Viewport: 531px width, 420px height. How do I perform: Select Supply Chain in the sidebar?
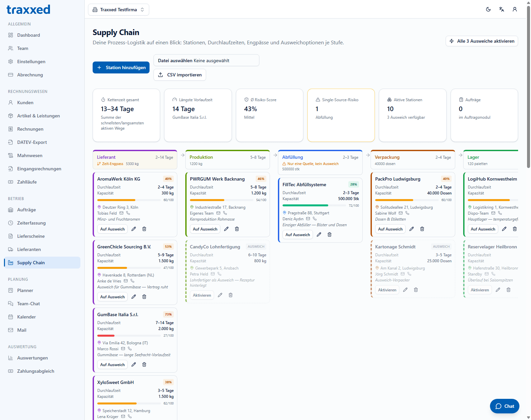click(42, 263)
